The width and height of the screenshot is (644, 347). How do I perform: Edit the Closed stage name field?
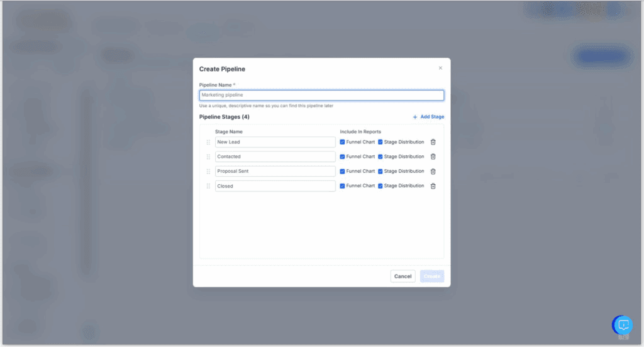click(x=275, y=186)
